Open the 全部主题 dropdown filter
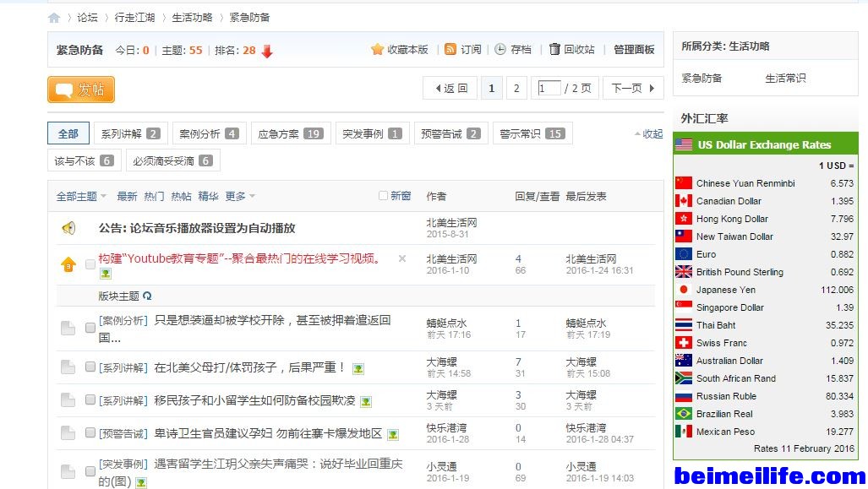The height and width of the screenshot is (489, 868). pos(81,197)
